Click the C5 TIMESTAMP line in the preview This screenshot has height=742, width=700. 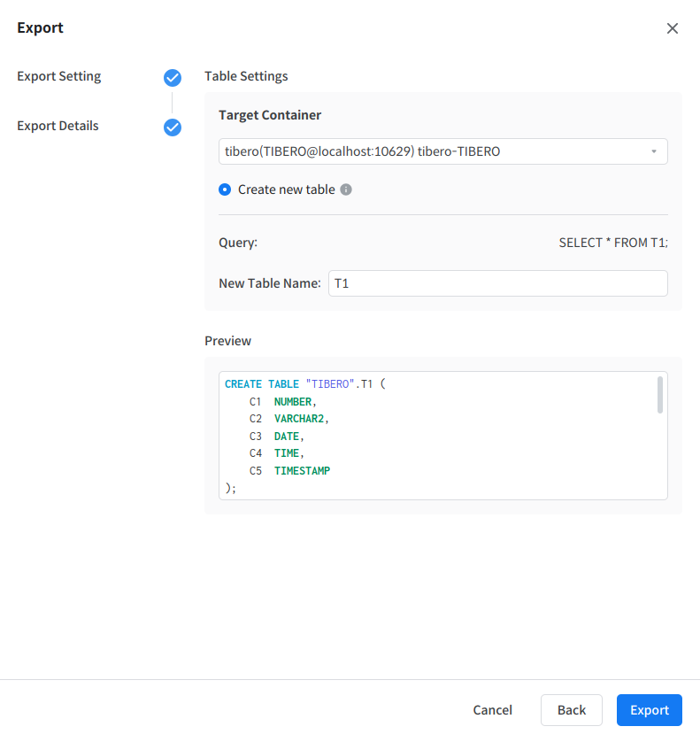click(289, 471)
